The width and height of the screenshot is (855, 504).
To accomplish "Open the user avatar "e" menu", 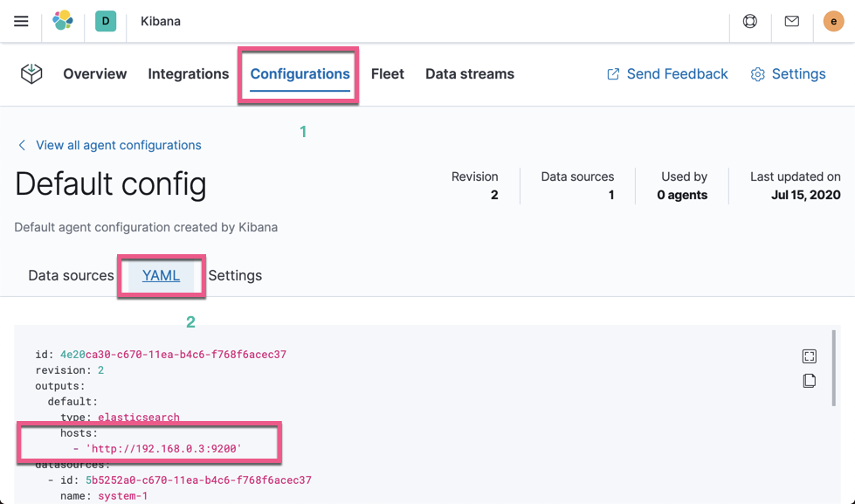I will tap(832, 21).
